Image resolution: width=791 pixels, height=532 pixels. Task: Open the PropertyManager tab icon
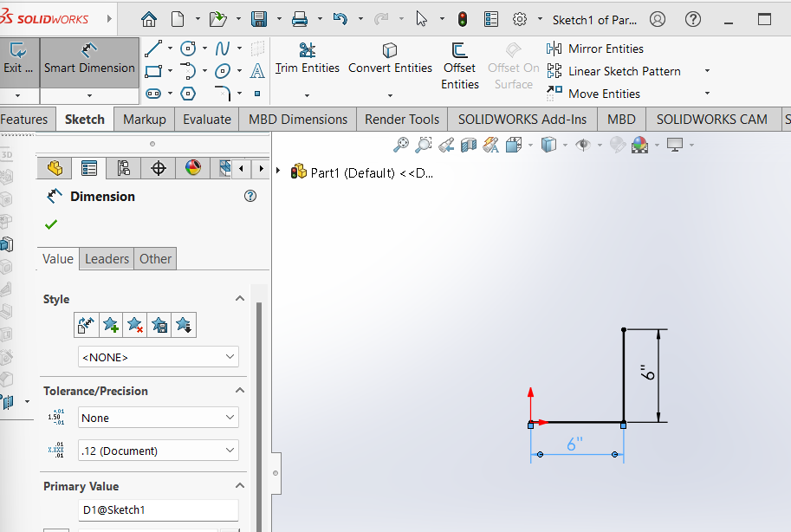point(89,168)
